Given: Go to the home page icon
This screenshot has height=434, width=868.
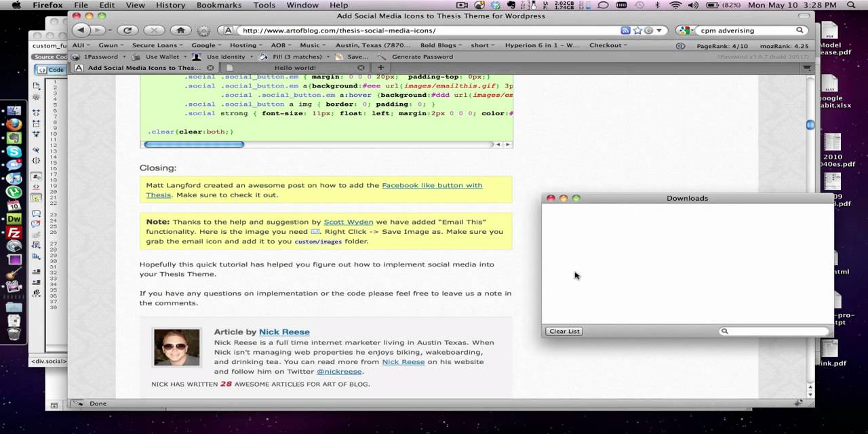Looking at the screenshot, I should pos(180,30).
